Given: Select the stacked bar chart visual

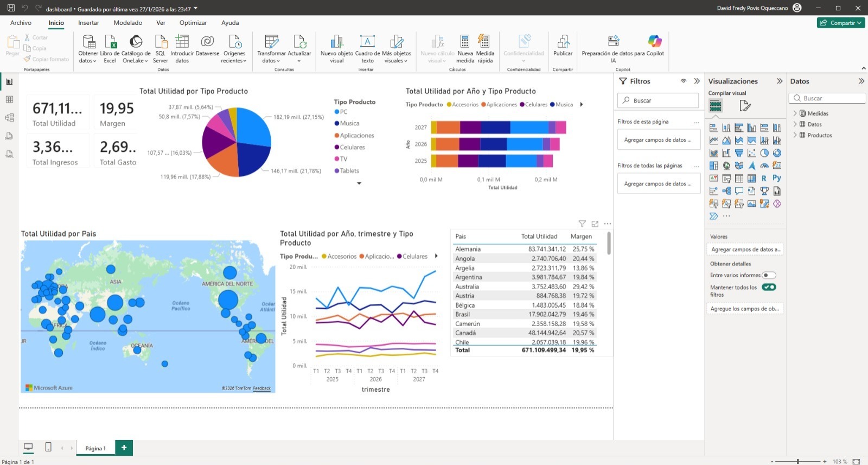Looking at the screenshot, I should pos(713,128).
